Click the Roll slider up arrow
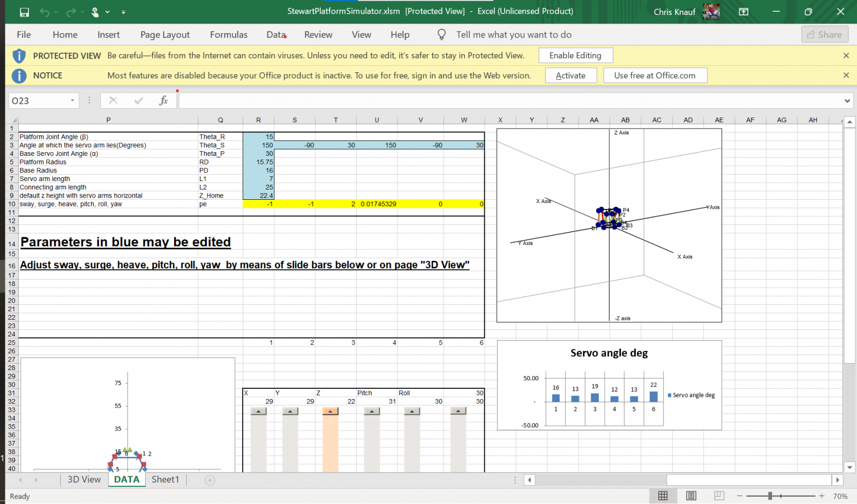857x504 pixels. tap(412, 411)
